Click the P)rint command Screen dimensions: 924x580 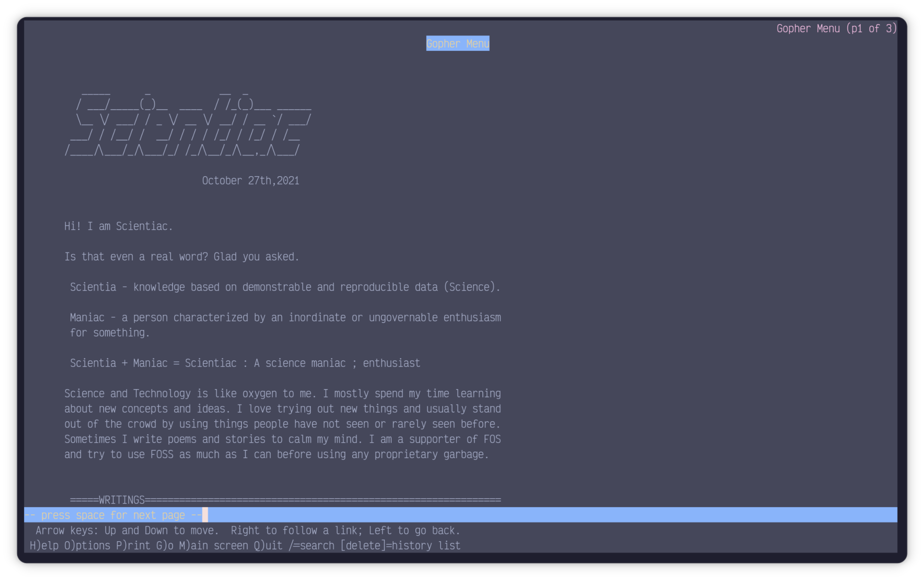click(x=133, y=546)
